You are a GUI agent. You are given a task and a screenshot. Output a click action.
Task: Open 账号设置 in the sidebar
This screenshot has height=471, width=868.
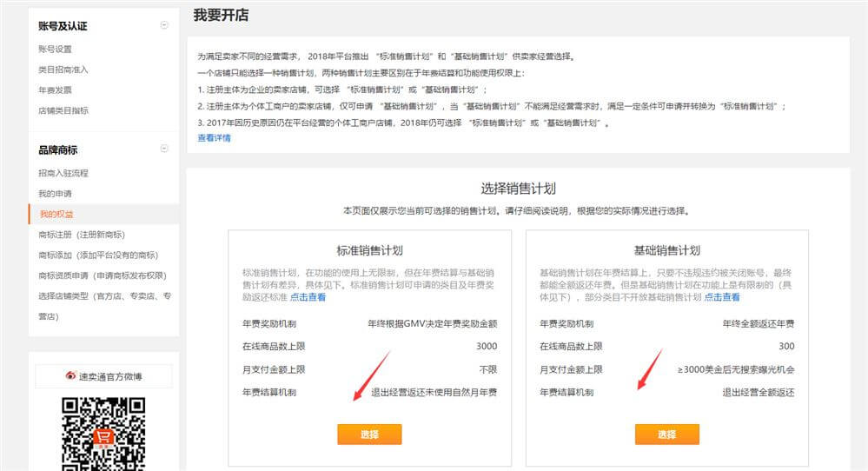coord(55,49)
